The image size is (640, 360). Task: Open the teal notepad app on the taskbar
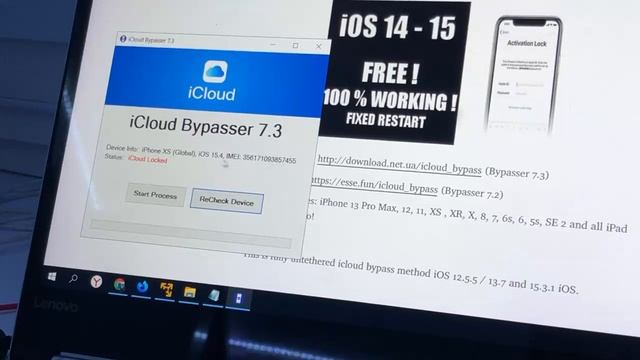[x=214, y=295]
